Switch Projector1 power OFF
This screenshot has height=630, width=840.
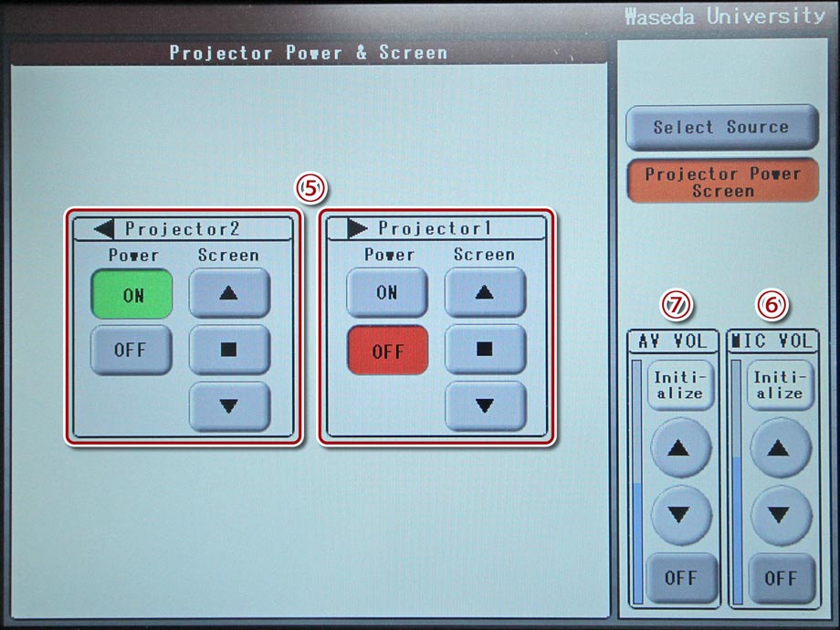(387, 351)
